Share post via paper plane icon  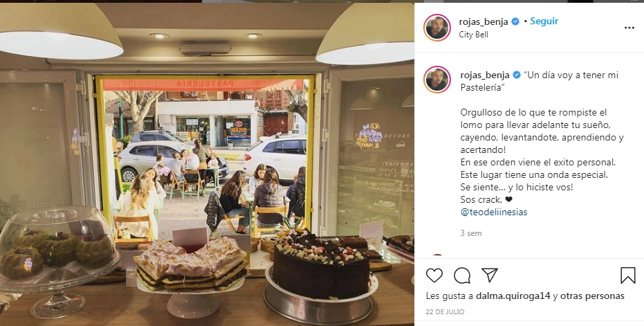(x=490, y=275)
